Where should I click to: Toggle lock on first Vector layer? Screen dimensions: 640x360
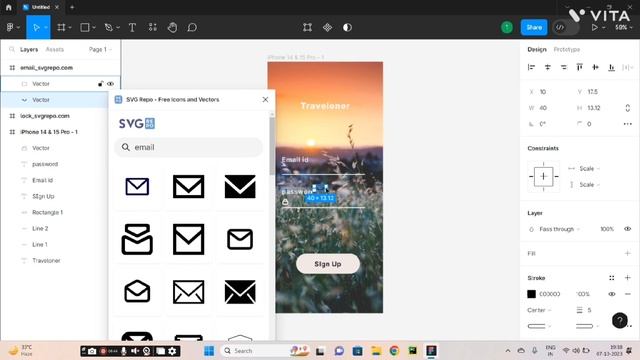[x=100, y=84]
